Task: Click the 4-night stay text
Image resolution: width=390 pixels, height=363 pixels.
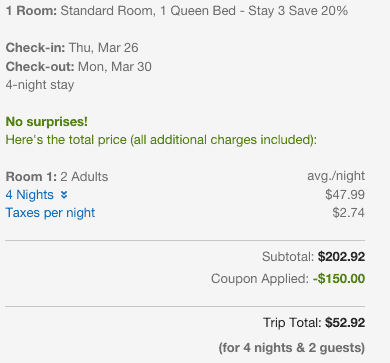Action: (x=40, y=85)
